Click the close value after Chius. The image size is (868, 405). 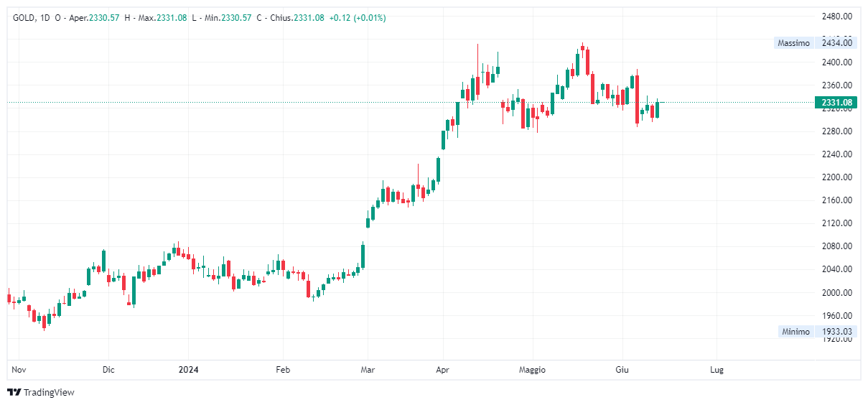click(x=309, y=18)
